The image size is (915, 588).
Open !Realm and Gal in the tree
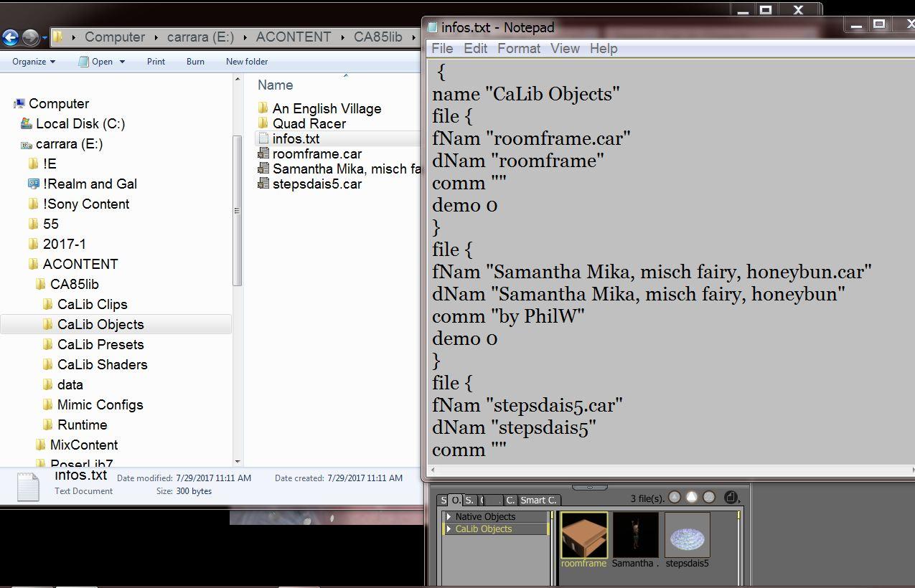(x=90, y=184)
